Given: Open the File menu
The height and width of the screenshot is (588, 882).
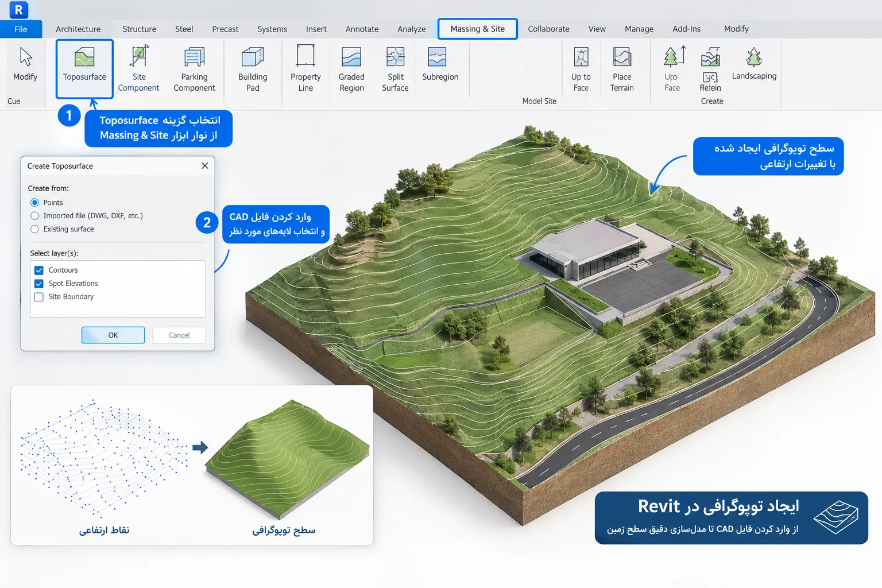Looking at the screenshot, I should 21,29.
